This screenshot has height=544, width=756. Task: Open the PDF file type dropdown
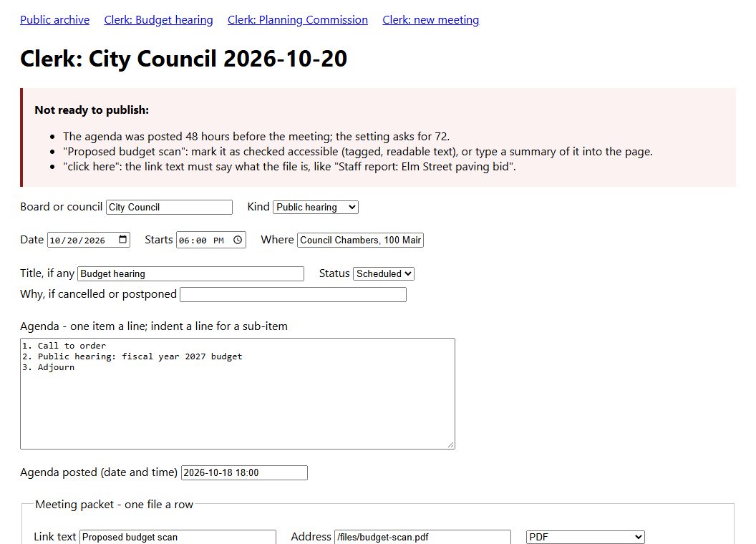click(586, 537)
